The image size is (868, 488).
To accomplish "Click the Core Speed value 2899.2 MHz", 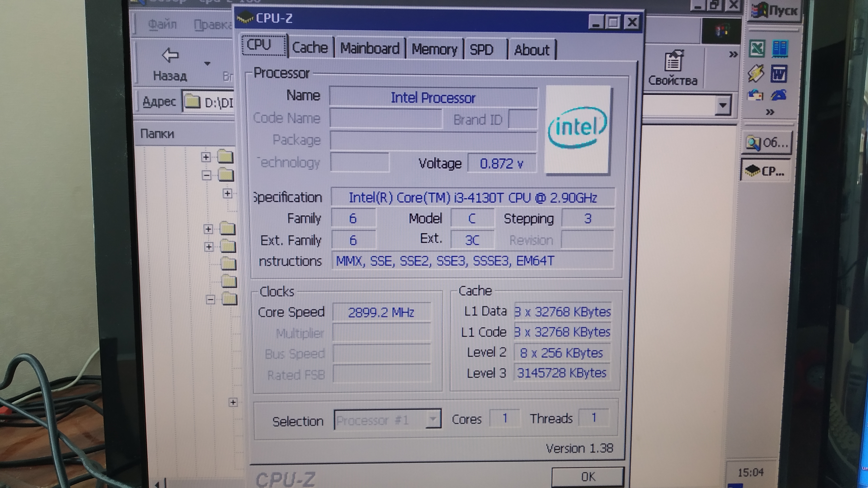I will [x=381, y=312].
